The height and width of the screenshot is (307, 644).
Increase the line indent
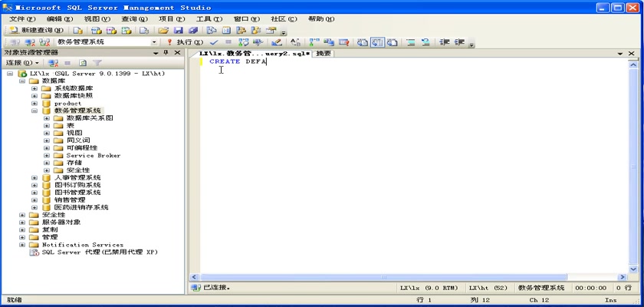[x=459, y=42]
